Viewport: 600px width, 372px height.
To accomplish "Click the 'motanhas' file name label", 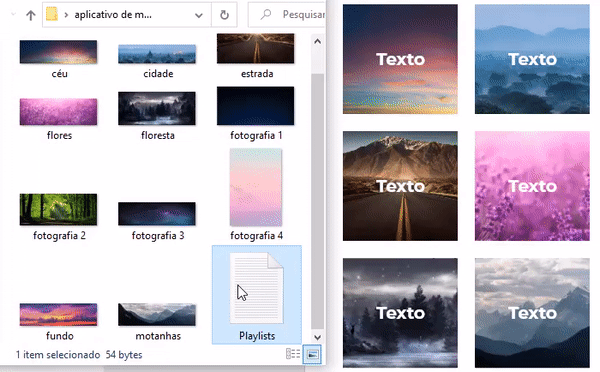I will point(158,336).
